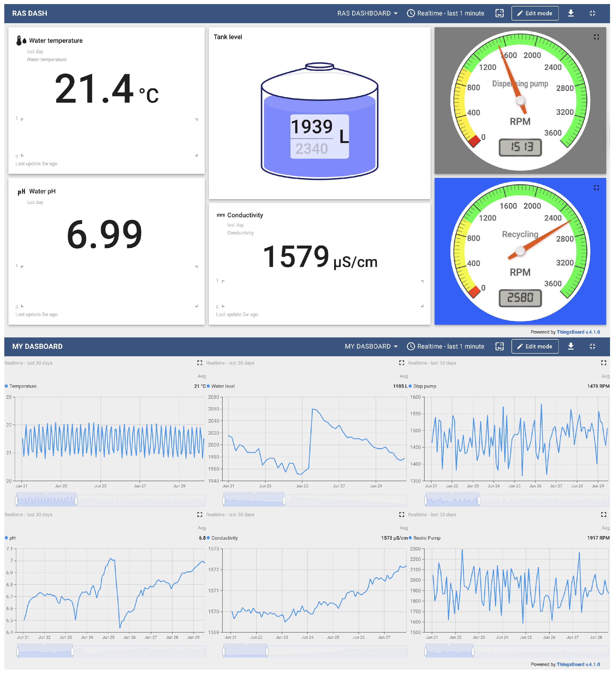Click image export icon in MY DASBOARD header
This screenshot has height=676, width=616.
click(x=499, y=346)
